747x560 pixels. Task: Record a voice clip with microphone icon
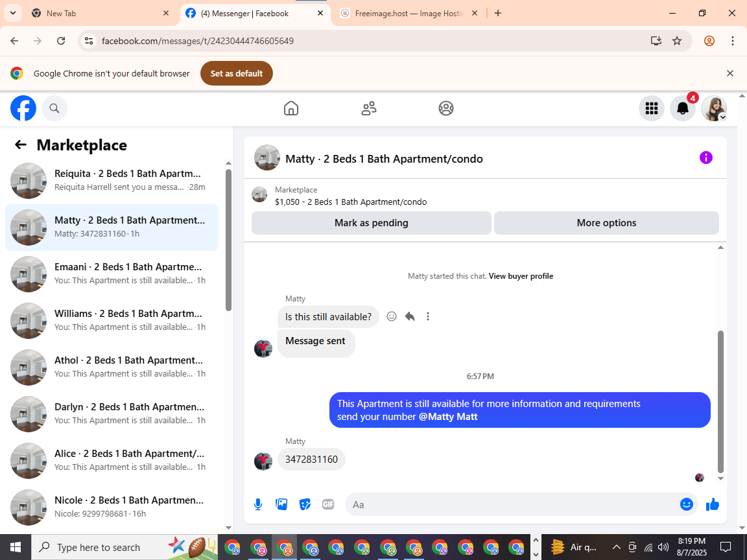257,504
